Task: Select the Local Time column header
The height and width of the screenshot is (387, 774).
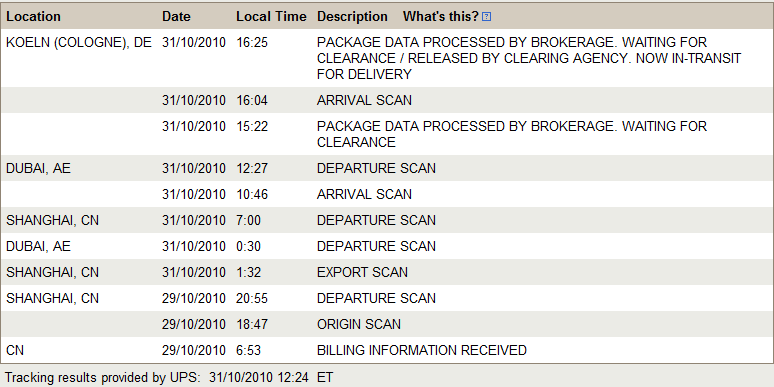Action: [x=271, y=17]
